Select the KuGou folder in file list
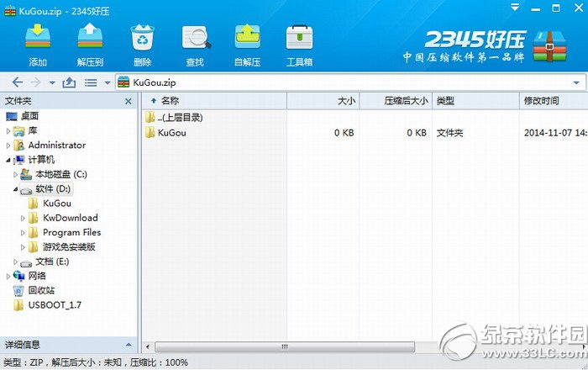The height and width of the screenshot is (370, 588). (x=165, y=133)
